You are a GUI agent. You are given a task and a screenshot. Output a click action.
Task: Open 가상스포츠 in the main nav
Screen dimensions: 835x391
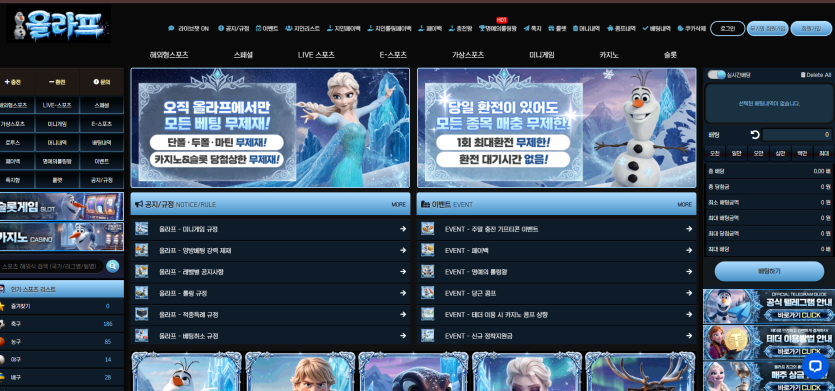pos(468,55)
